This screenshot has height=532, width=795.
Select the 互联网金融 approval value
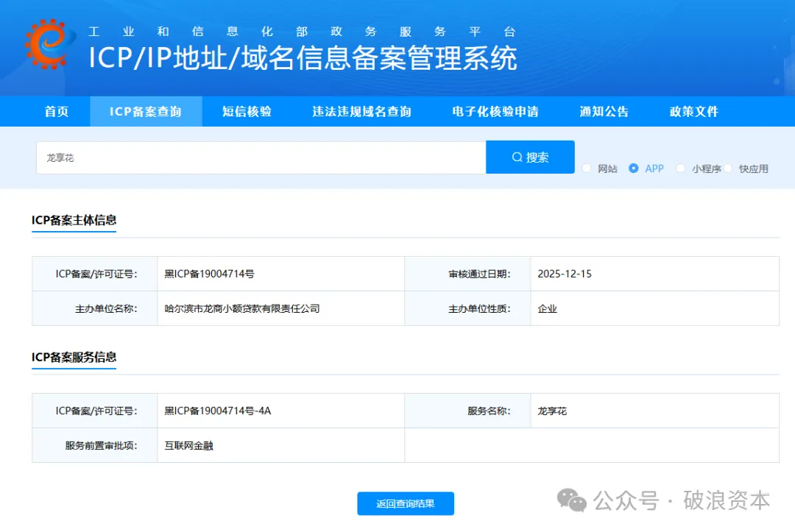pos(188,446)
